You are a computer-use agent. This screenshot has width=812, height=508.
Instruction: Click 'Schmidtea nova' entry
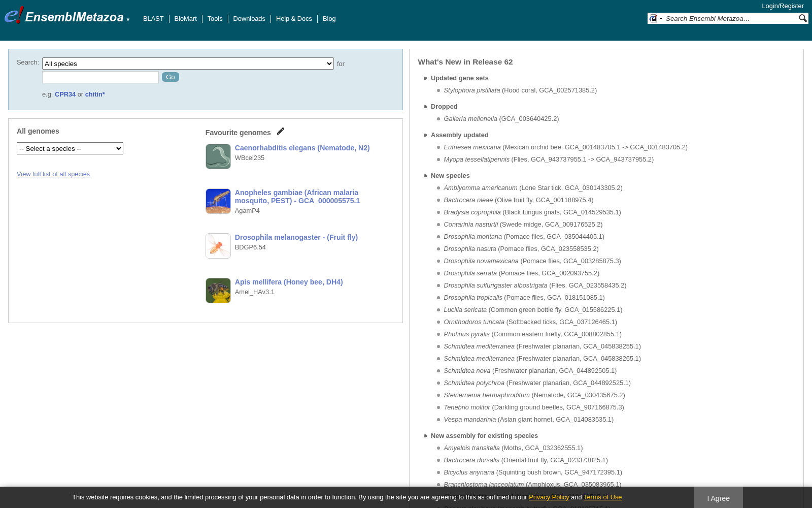[530, 371]
